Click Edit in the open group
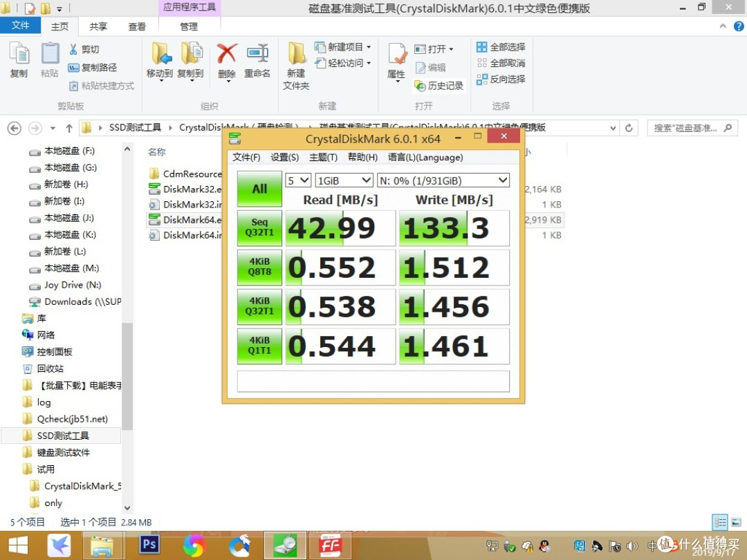747x560 pixels. point(431,68)
